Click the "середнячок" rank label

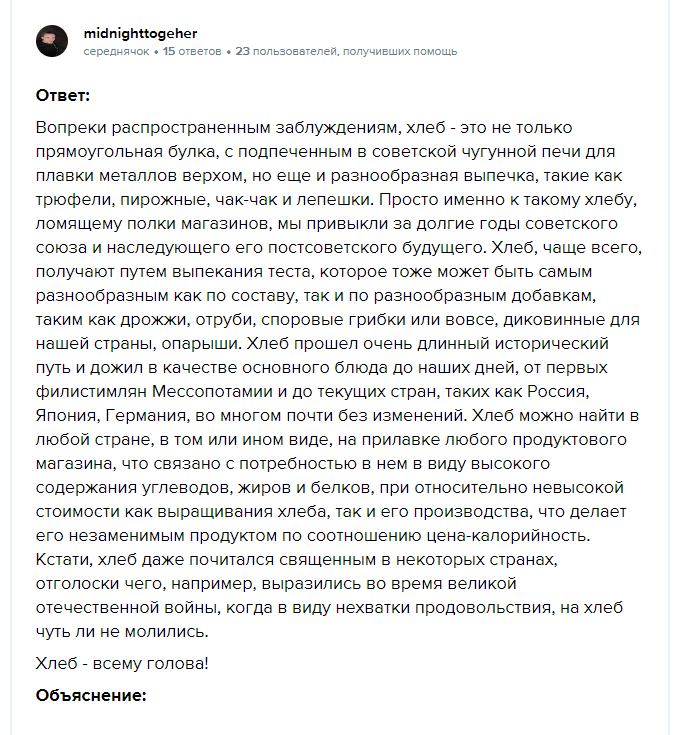(x=116, y=51)
